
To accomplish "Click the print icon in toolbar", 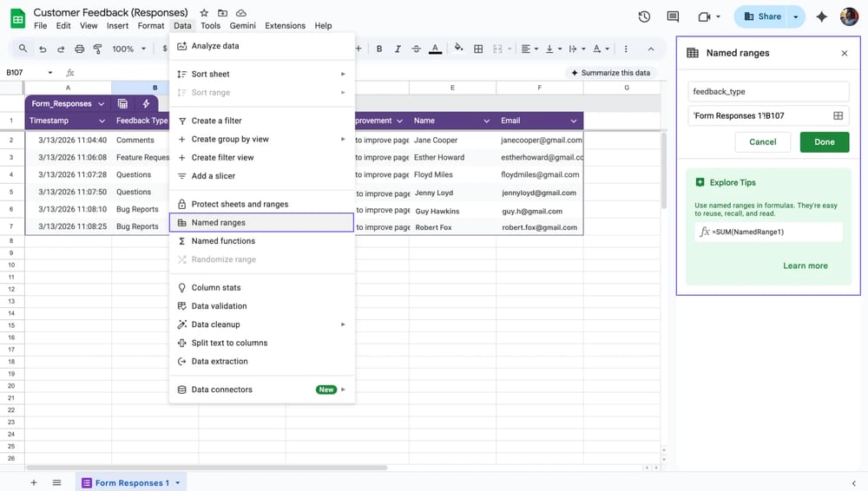I will 80,49.
